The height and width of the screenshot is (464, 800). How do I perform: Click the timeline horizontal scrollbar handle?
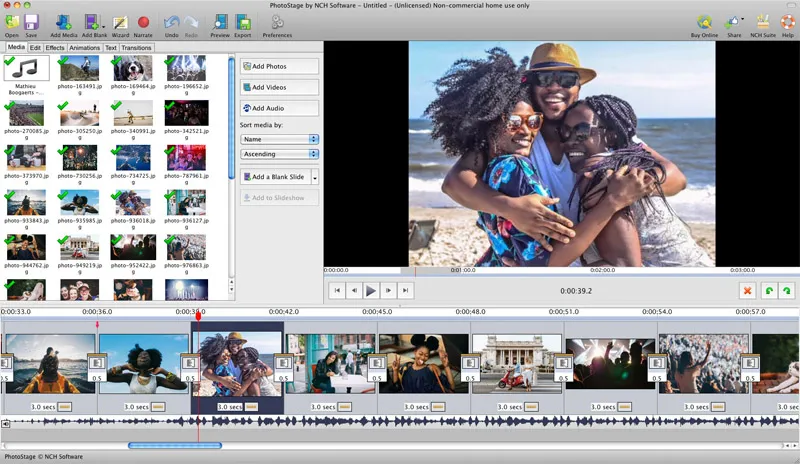[x=175, y=445]
